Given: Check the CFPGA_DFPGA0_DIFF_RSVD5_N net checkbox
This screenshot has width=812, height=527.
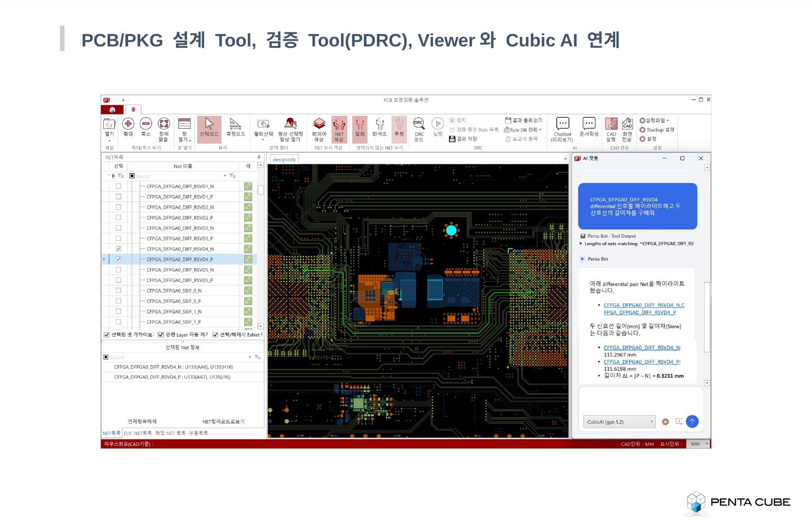Looking at the screenshot, I should click(118, 270).
